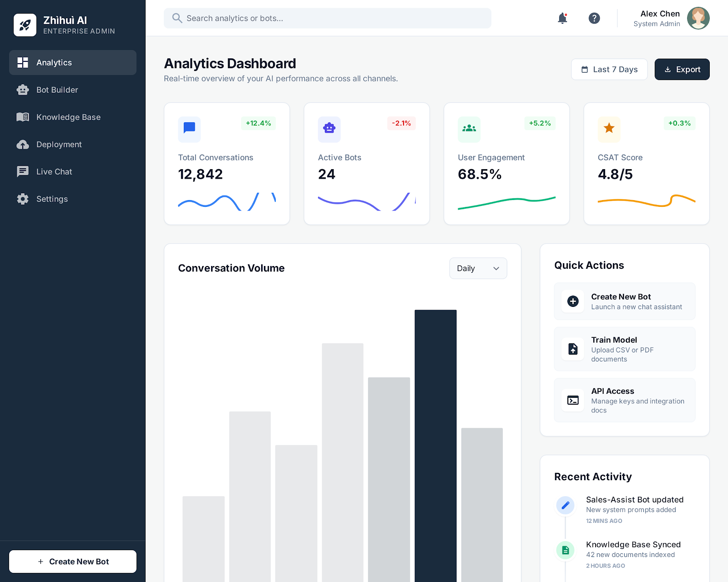Open the Settings menu item
This screenshot has height=582, width=728.
click(52, 199)
